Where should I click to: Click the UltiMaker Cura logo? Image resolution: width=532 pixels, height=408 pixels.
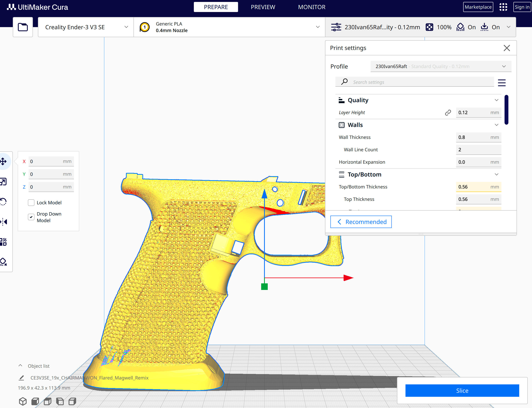coord(37,7)
